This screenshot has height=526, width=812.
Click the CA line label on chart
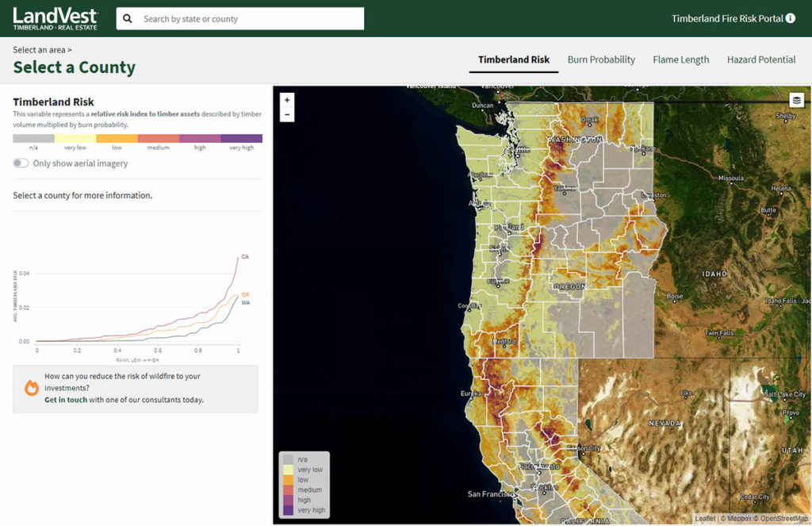click(245, 257)
